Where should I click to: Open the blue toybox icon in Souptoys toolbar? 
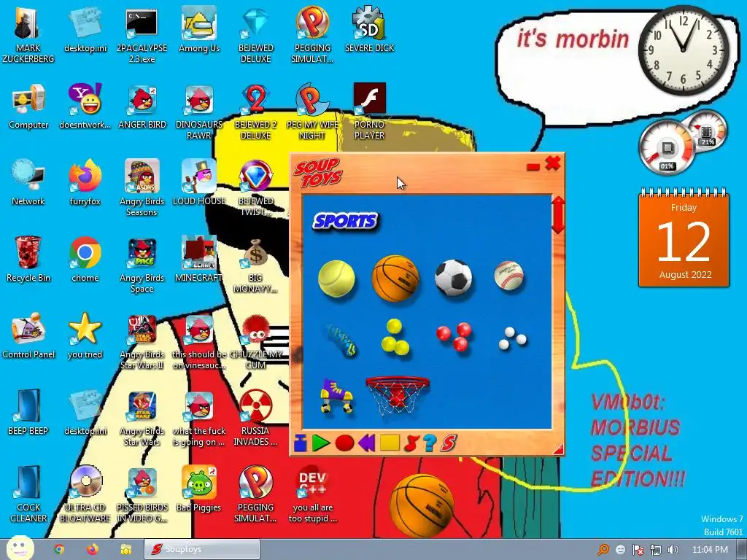point(301,443)
